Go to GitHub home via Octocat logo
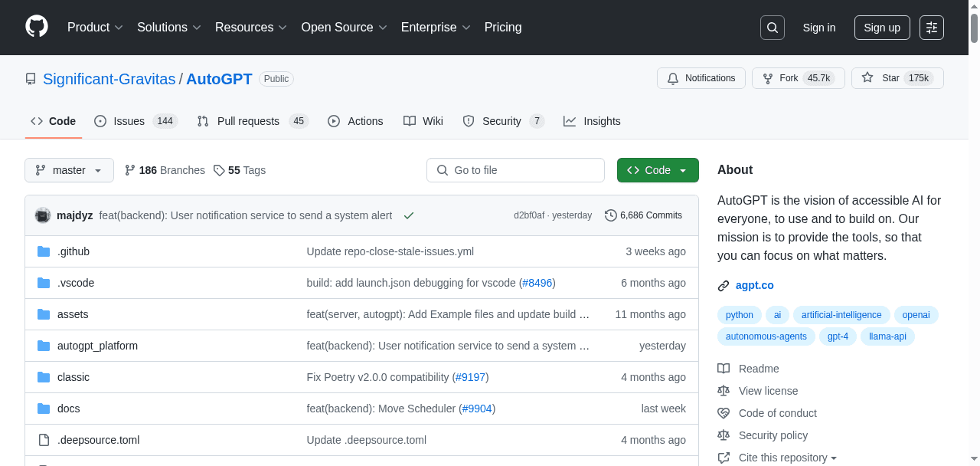The width and height of the screenshot is (980, 466). (x=37, y=27)
